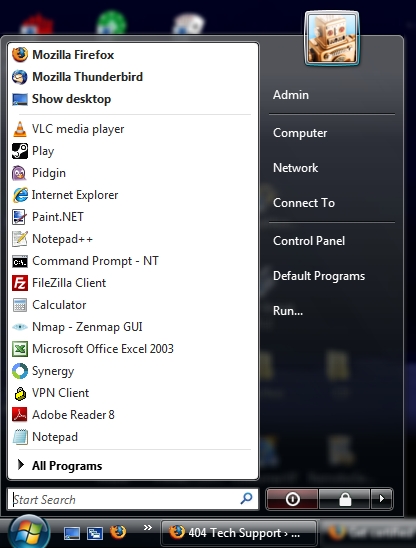Image resolution: width=416 pixels, height=548 pixels.
Task: Launch Firefox from Quick Launch bar
Action: pos(118,532)
